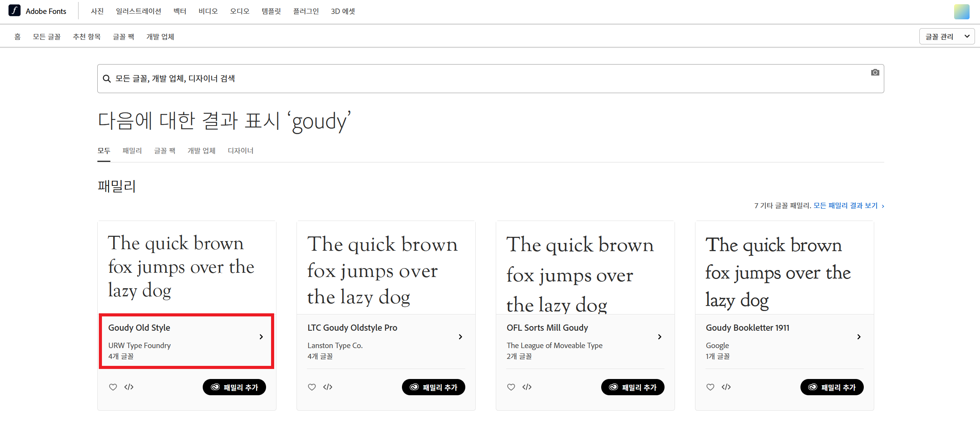Open The League of Moveable Type link

(x=554, y=345)
